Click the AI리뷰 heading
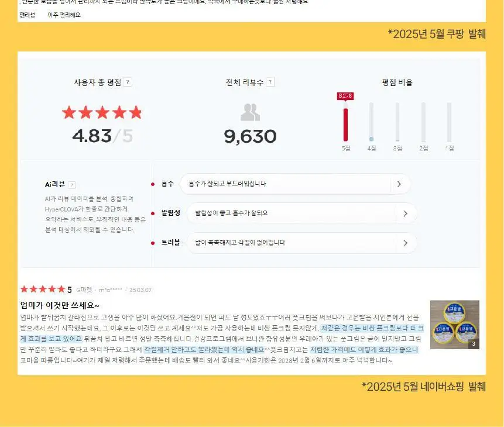This screenshot has height=427, width=504. click(55, 184)
